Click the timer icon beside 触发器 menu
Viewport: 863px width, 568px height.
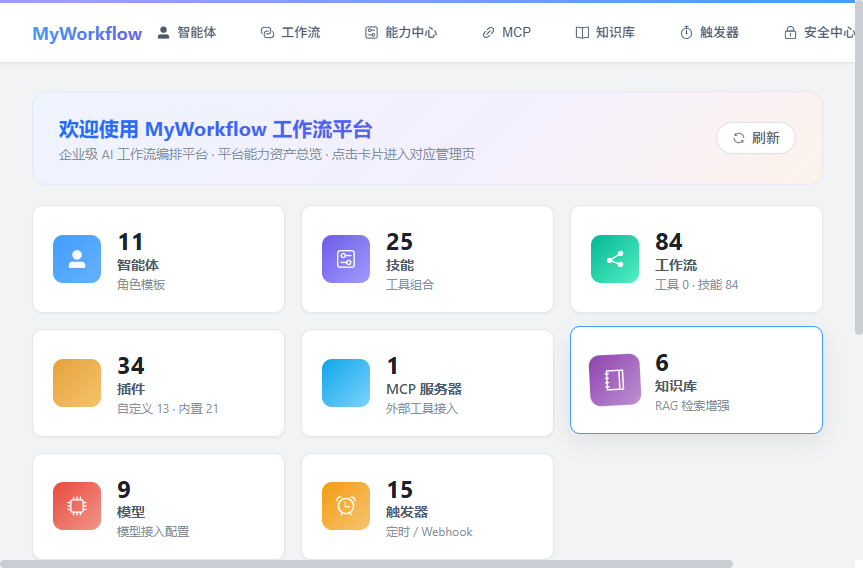pos(686,32)
